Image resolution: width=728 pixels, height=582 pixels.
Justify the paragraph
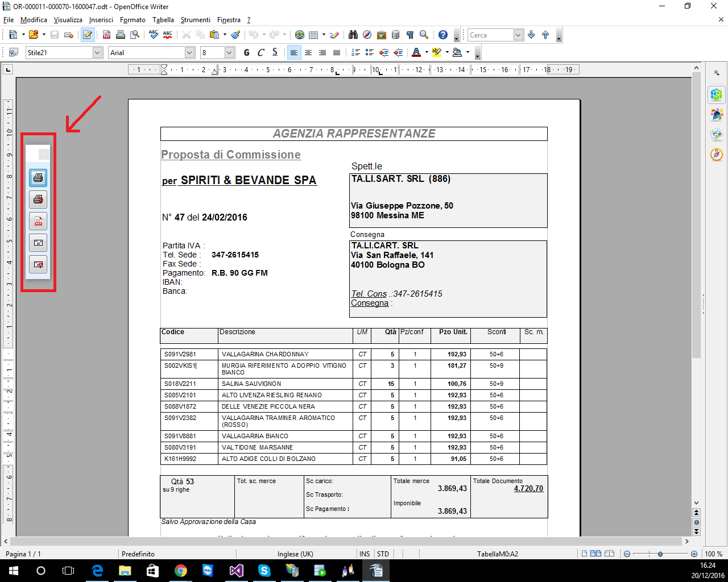click(x=337, y=52)
